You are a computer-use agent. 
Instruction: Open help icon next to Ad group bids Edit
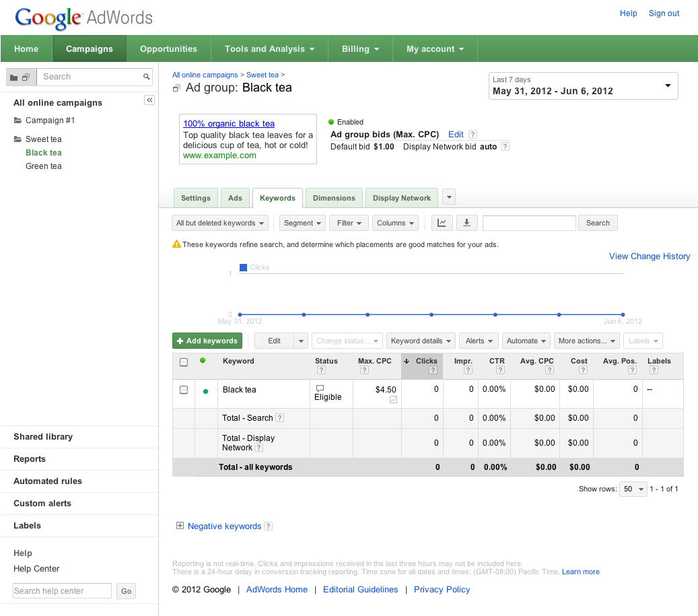[x=473, y=135]
